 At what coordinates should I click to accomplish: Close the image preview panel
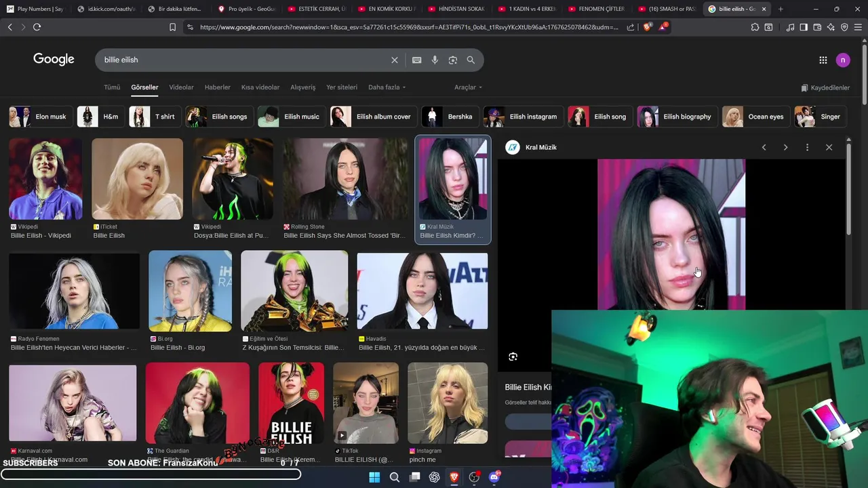click(829, 147)
